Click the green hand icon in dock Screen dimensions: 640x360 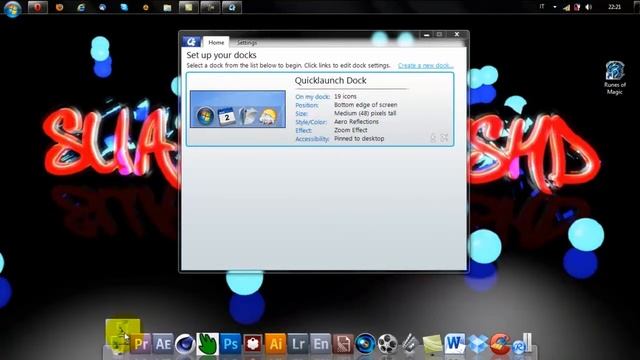click(x=207, y=344)
